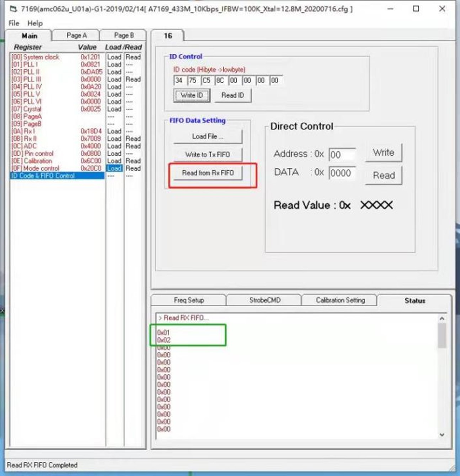This screenshot has width=460, height=476.
Task: Click the ID code byte C5 field
Action: (207, 80)
